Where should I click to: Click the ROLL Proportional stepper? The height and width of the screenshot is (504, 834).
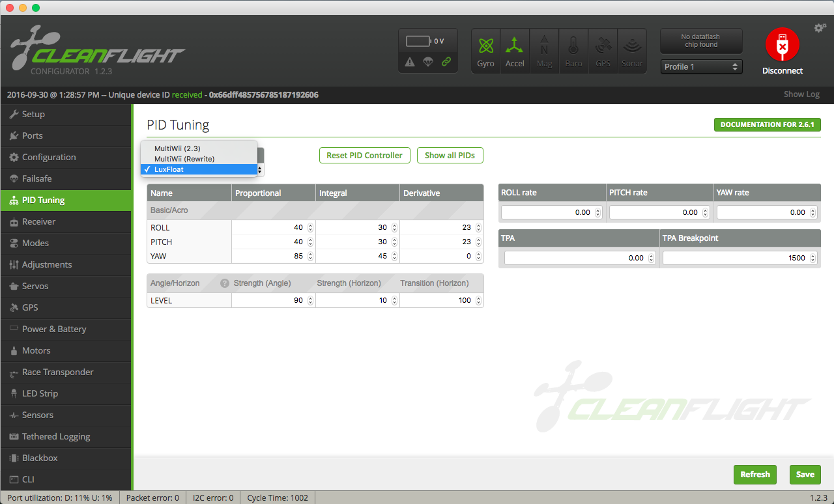click(310, 228)
